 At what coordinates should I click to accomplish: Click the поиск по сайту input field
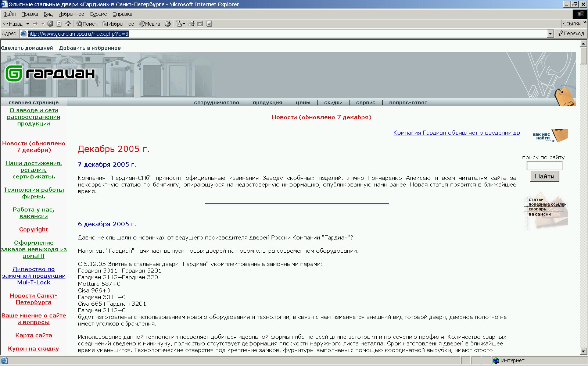click(x=544, y=166)
